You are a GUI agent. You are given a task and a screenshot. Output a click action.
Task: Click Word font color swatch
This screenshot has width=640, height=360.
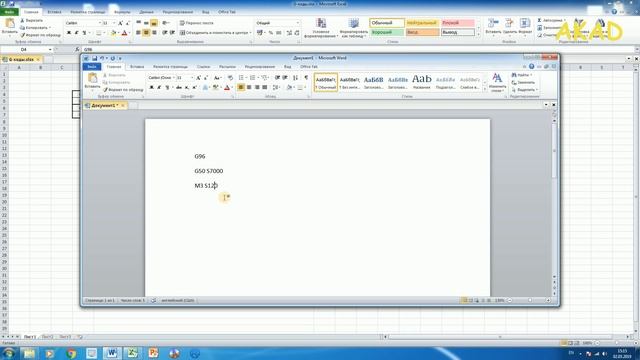pos(227,87)
